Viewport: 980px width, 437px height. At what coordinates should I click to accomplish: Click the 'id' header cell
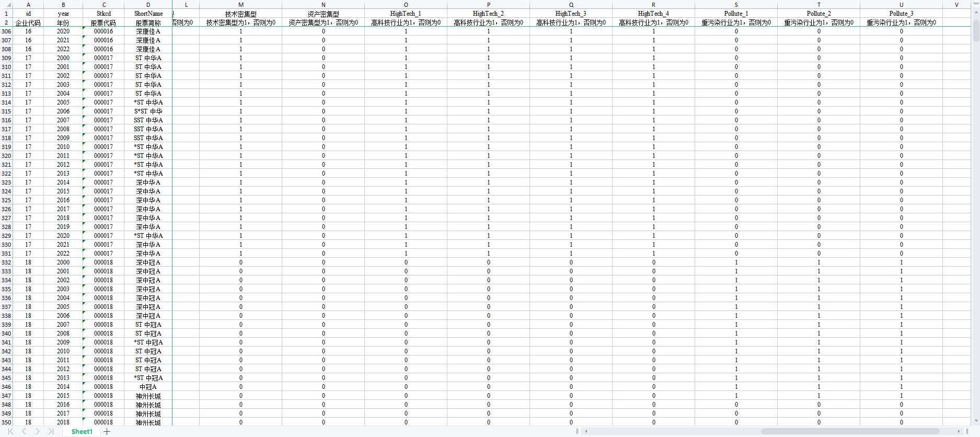(x=28, y=14)
